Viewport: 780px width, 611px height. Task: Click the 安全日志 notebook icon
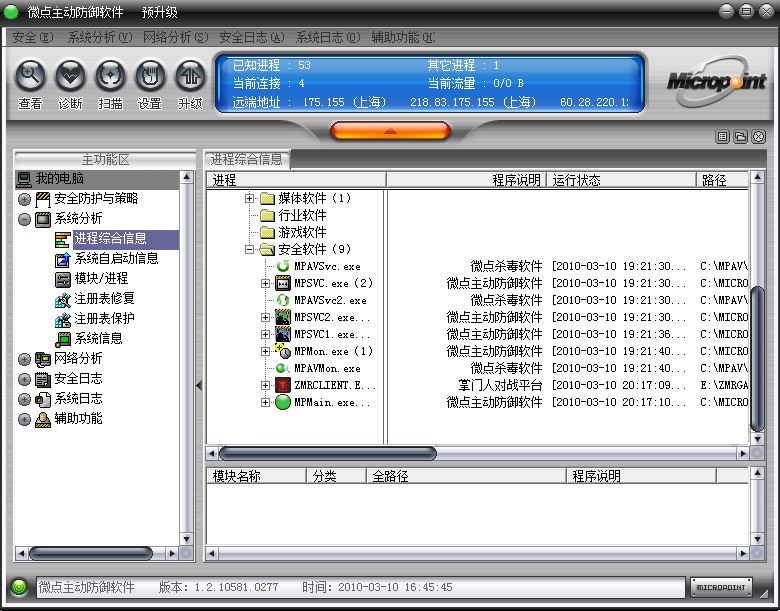point(43,379)
